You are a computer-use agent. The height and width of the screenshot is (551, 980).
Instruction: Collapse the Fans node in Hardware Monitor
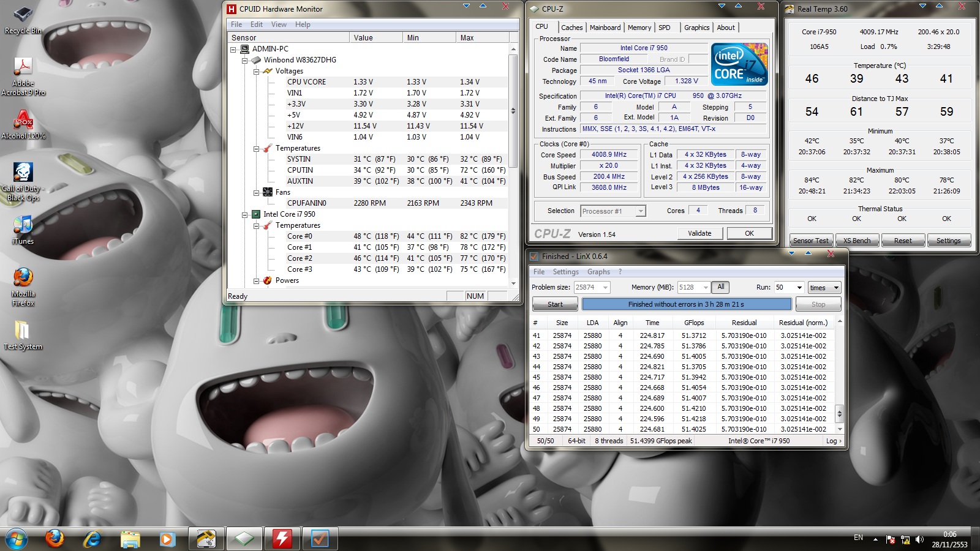tap(257, 192)
